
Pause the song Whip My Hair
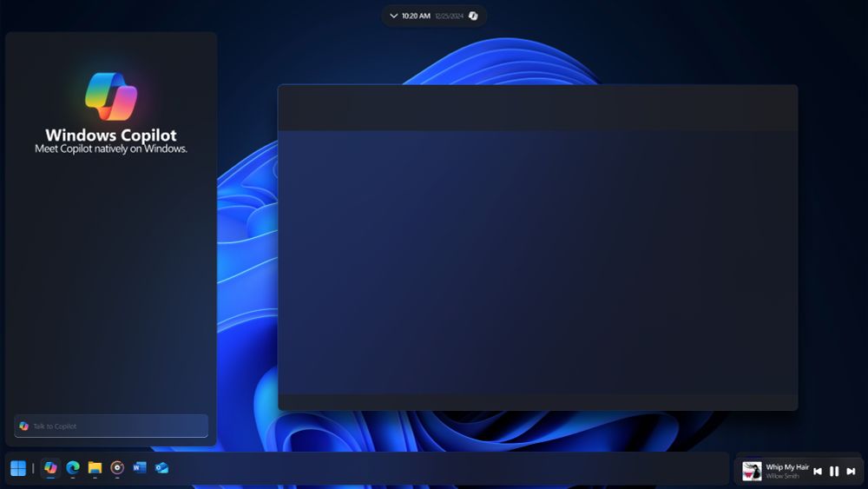click(834, 472)
